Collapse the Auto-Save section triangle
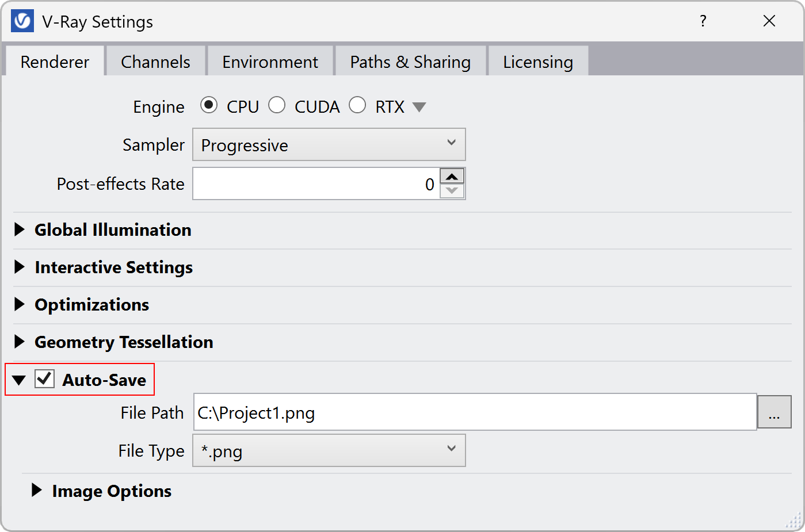This screenshot has width=805, height=532. pos(19,380)
